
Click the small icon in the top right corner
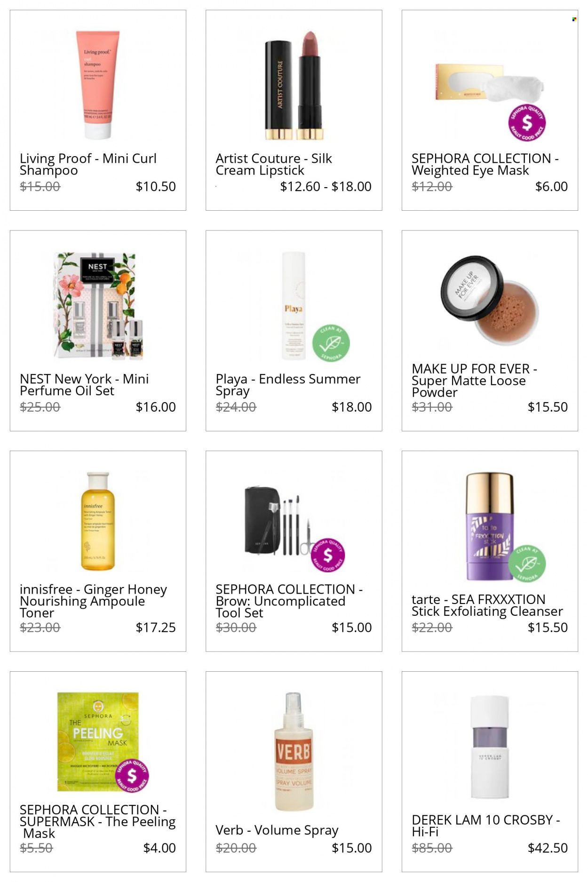coord(574,19)
